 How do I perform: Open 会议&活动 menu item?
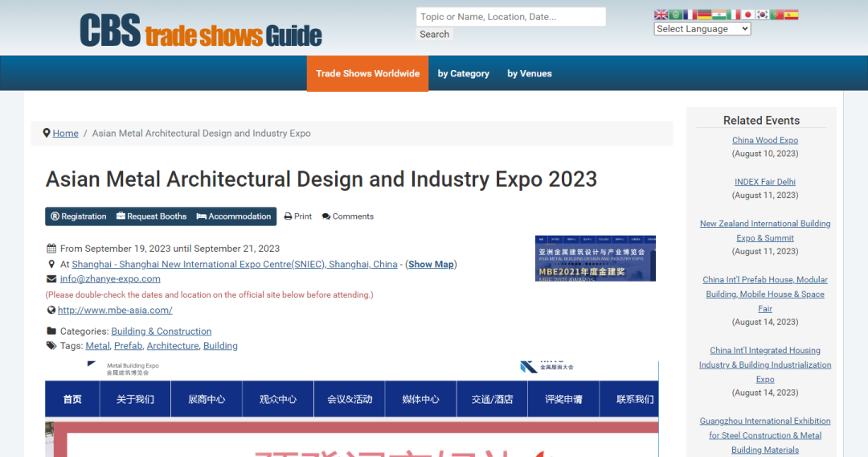click(350, 399)
